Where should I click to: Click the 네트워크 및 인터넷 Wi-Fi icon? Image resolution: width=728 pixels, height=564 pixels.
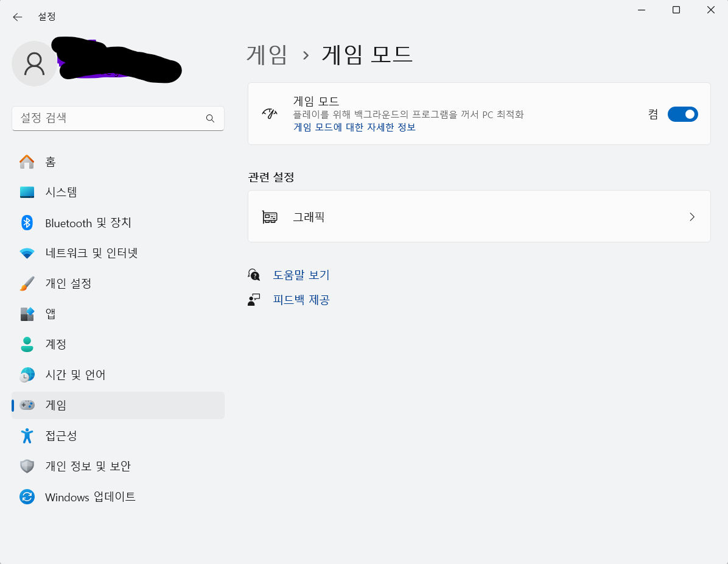27,253
